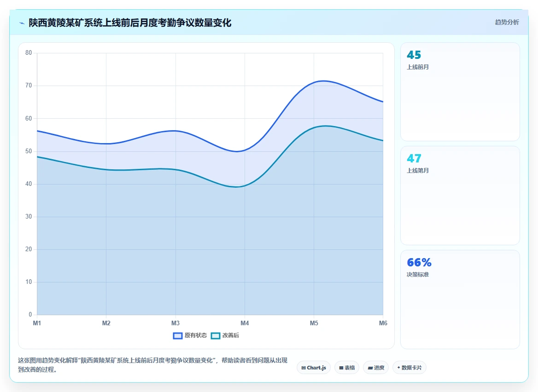
Task: Select the 进度 tag
Action: [x=376, y=368]
